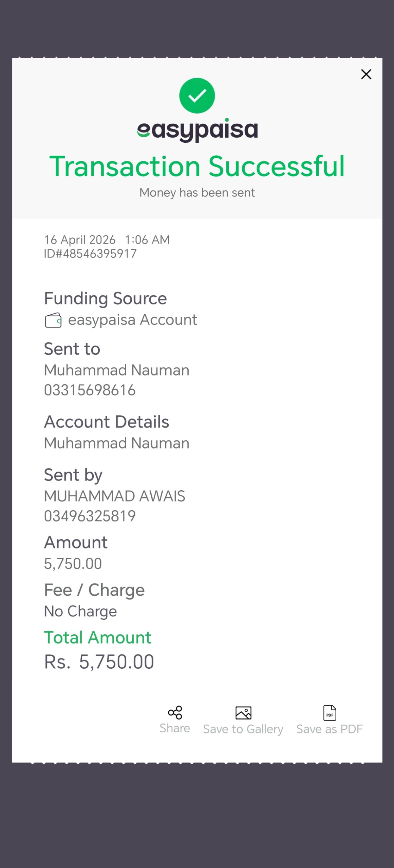This screenshot has width=394, height=868.
Task: Click the Rs. 5,750.00 total amount
Action: tap(99, 662)
